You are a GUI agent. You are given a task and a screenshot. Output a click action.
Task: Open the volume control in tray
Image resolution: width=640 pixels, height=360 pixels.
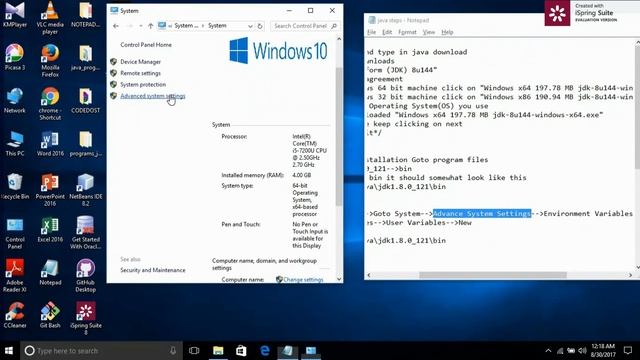pyautogui.click(x=582, y=351)
